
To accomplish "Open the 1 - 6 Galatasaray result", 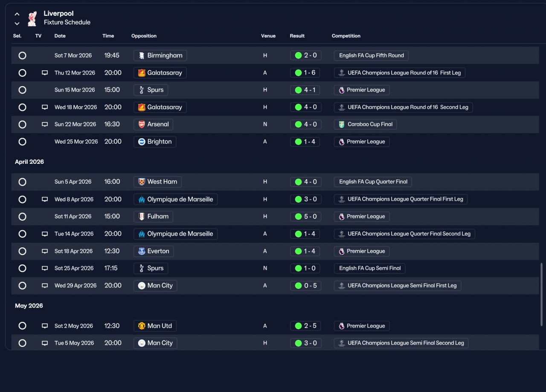I will click(305, 73).
